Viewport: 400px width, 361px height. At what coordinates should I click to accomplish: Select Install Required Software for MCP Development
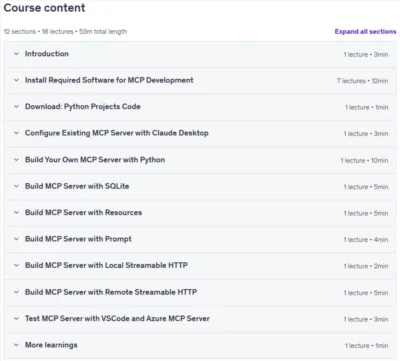pos(109,80)
